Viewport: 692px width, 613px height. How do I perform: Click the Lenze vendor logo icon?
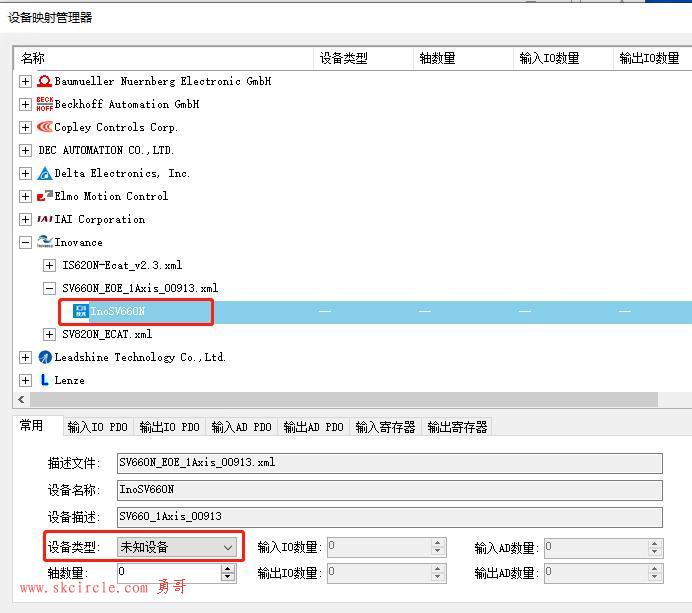pyautogui.click(x=45, y=380)
